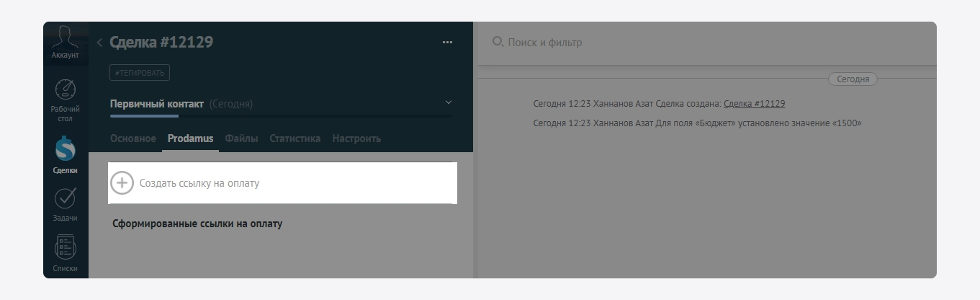Click the #ТЕГИРОВАТЬ tag button
Screen dimensions: 980x300
140,73
